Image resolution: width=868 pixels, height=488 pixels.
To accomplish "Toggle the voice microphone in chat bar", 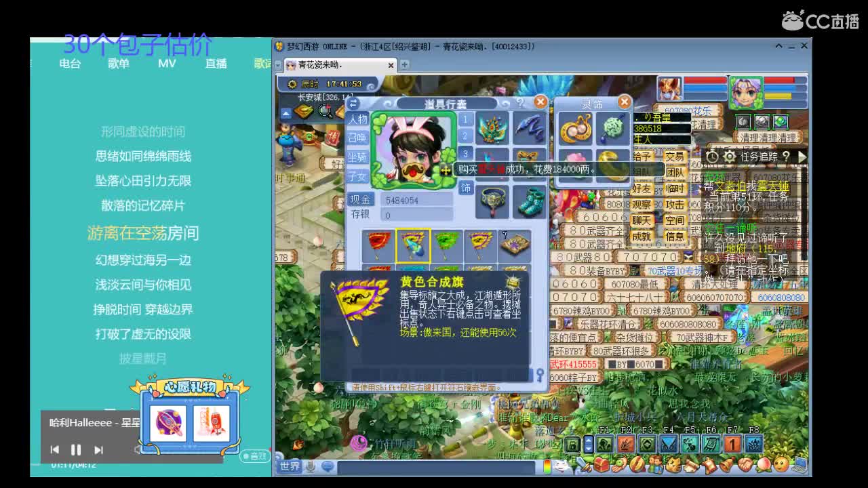I will click(x=311, y=466).
